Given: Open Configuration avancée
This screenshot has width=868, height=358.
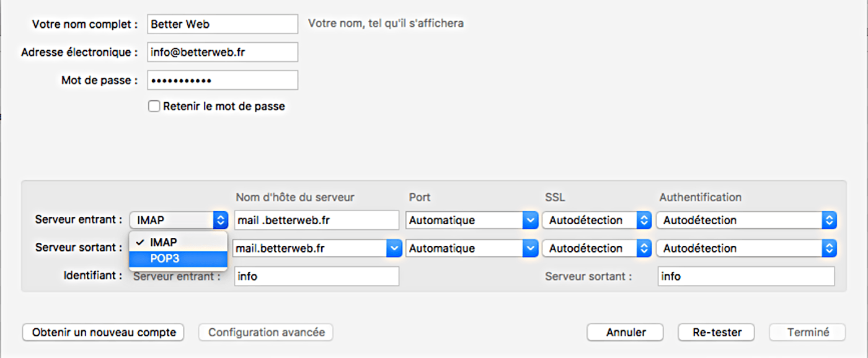Looking at the screenshot, I should [266, 333].
